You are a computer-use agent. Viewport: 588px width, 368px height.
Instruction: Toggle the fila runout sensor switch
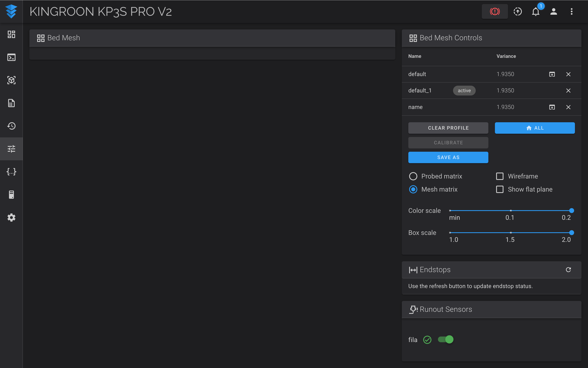pos(445,339)
